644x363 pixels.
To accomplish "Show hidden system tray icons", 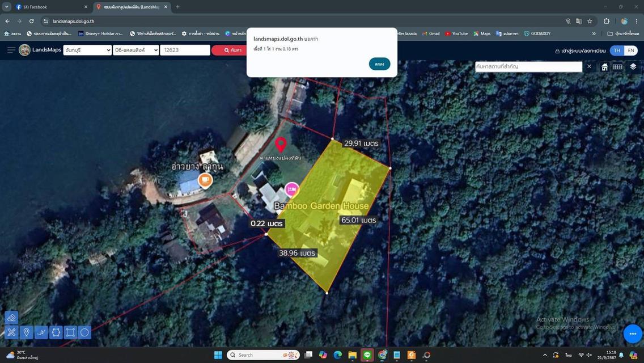I will pyautogui.click(x=545, y=355).
